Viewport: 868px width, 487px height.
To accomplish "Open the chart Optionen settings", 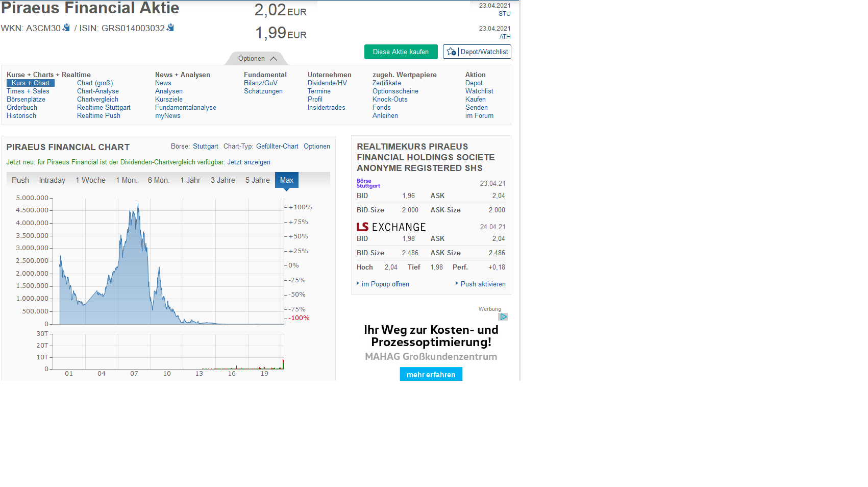I will point(317,147).
